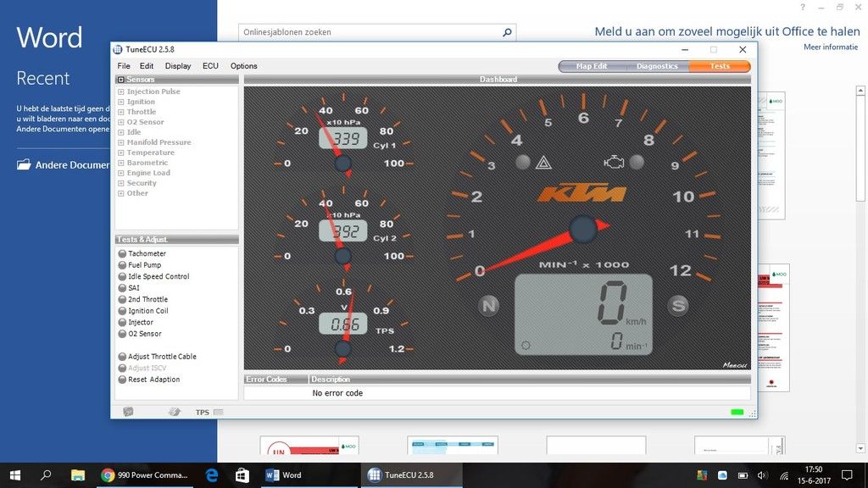The height and width of the screenshot is (488, 868).
Task: Click the hazard triangle warning light on dashboard
Action: click(543, 163)
